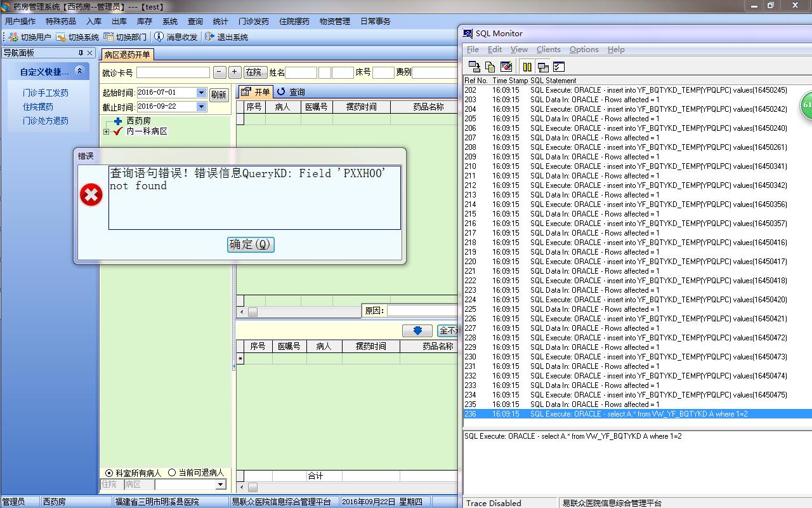Select the 当前可退病人 radio button

[172, 473]
